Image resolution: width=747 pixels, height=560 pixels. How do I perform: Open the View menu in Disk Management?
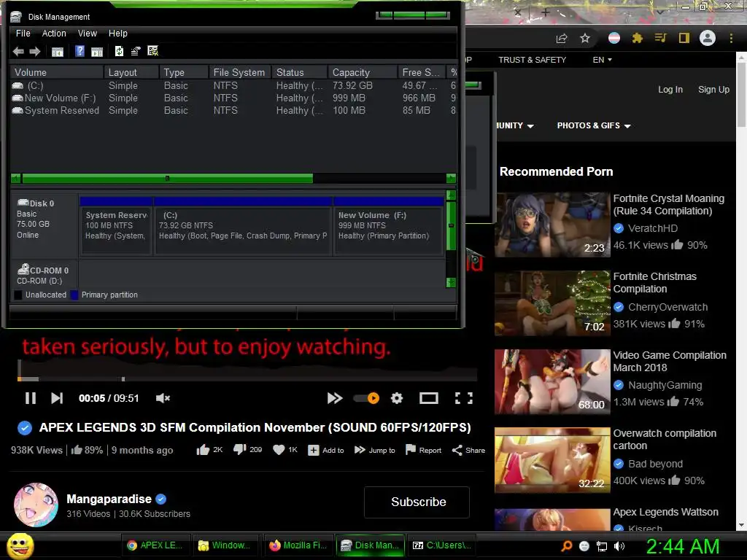pyautogui.click(x=88, y=34)
